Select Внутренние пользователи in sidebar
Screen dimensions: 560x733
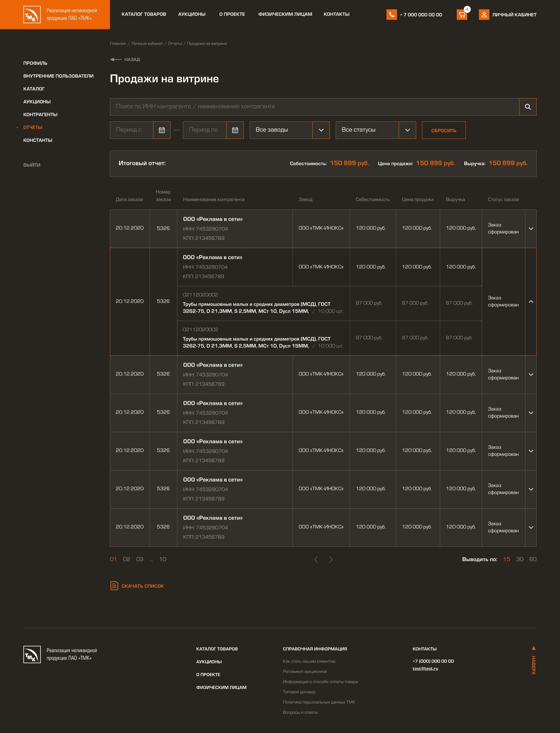point(58,76)
